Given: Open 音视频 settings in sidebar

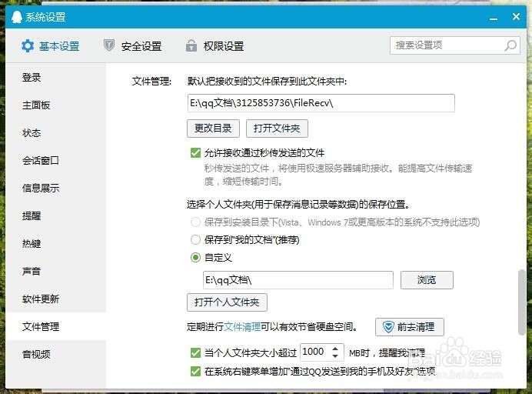Looking at the screenshot, I should (x=55, y=354).
